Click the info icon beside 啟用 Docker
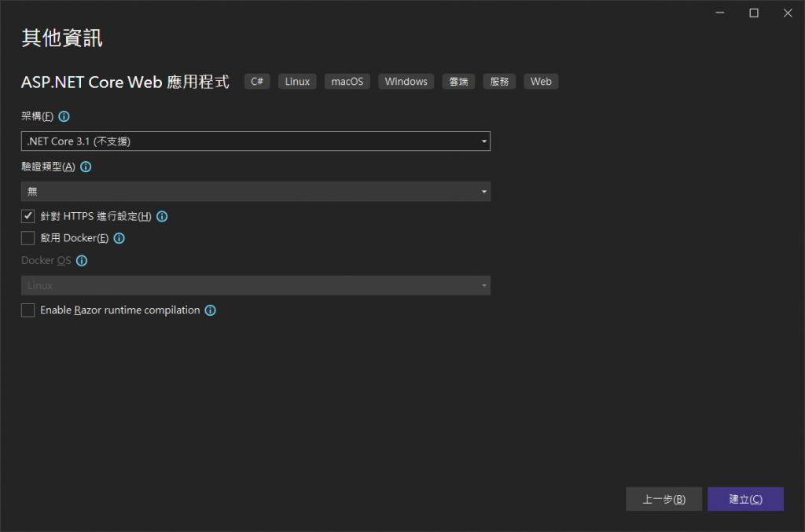Viewport: 805px width, 532px height. tap(119, 238)
